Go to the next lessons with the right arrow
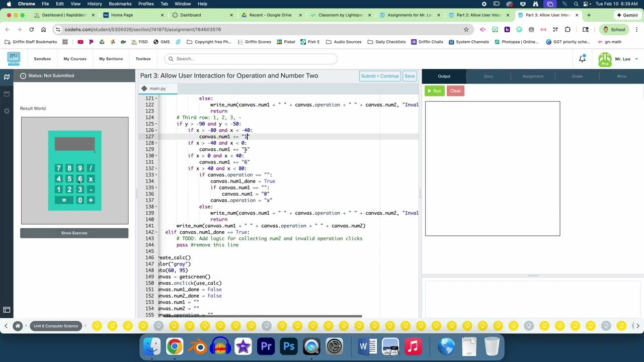 [x=637, y=326]
